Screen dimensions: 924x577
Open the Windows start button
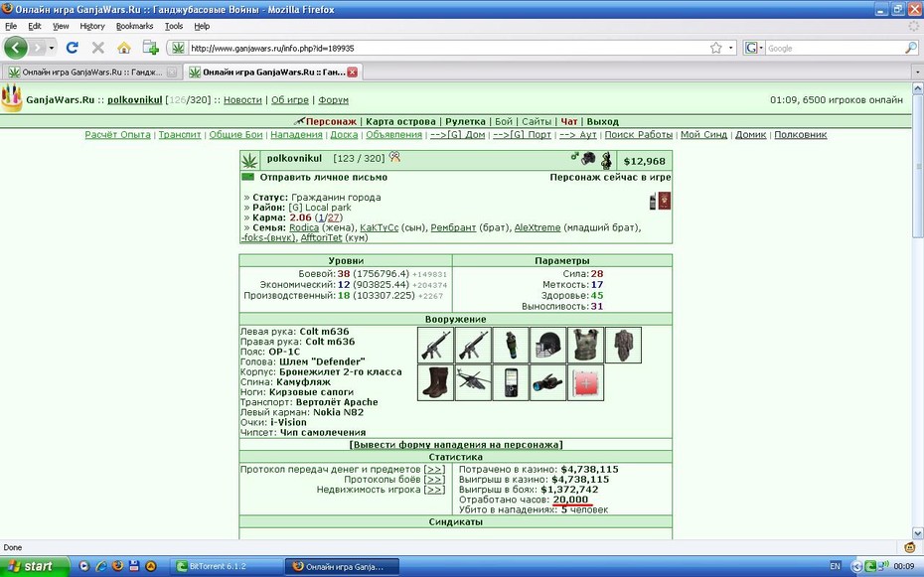coord(35,566)
